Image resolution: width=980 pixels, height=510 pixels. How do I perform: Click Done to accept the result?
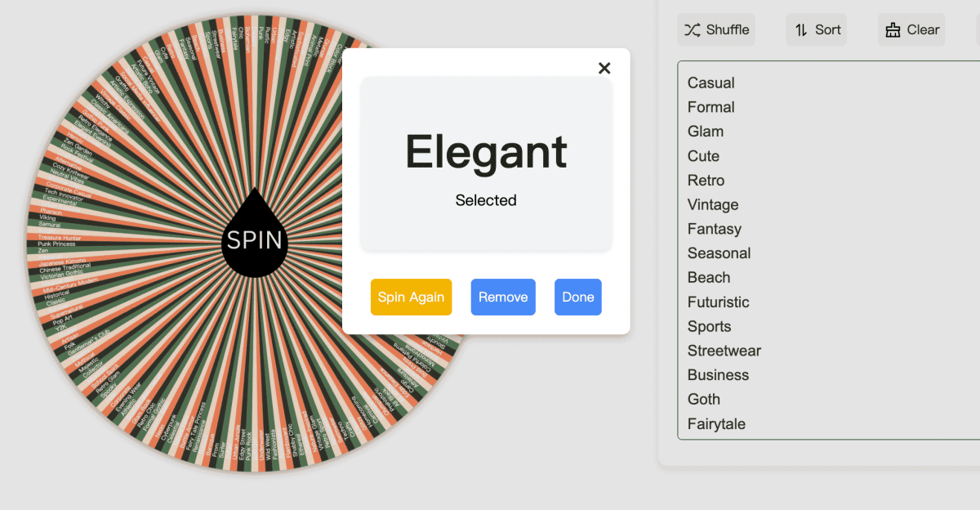click(578, 297)
